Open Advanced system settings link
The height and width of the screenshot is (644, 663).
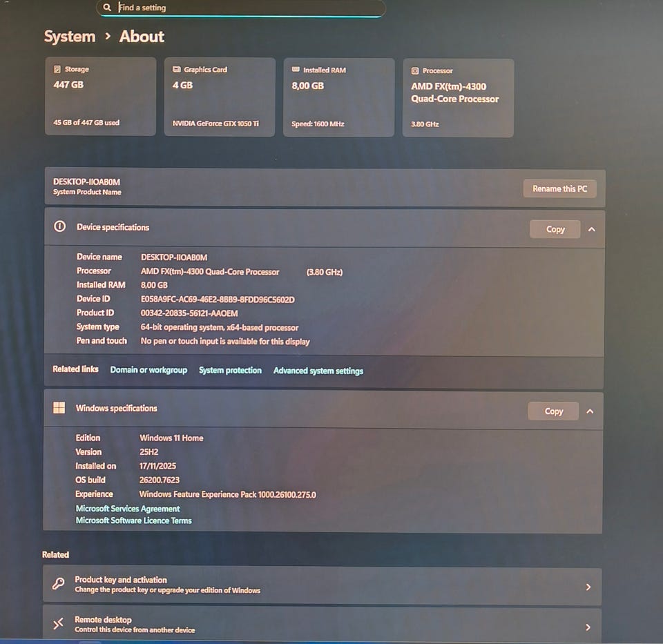(318, 371)
